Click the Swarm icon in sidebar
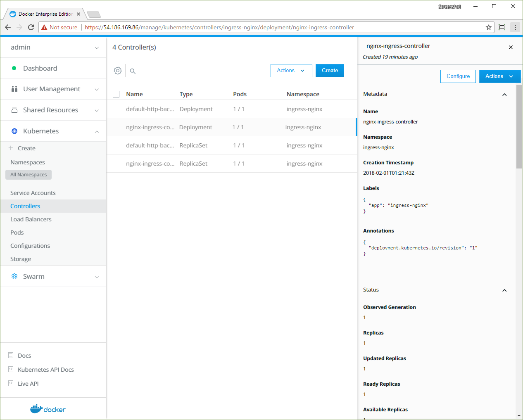 (14, 276)
